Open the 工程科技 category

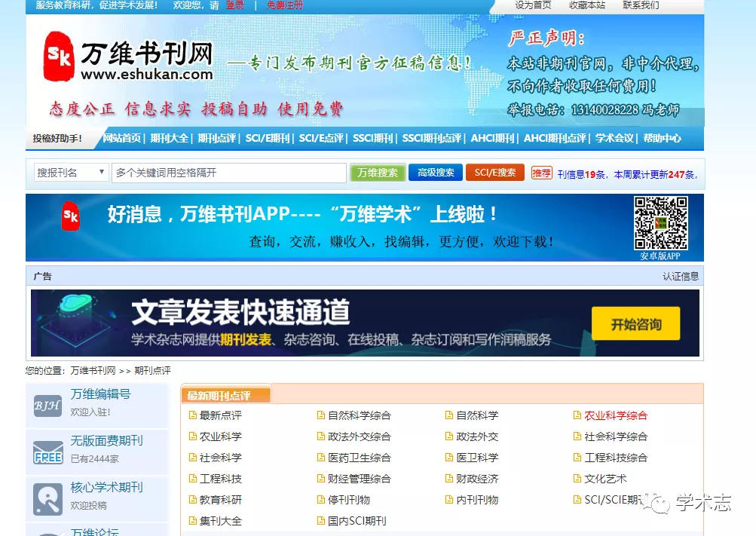[x=221, y=479]
